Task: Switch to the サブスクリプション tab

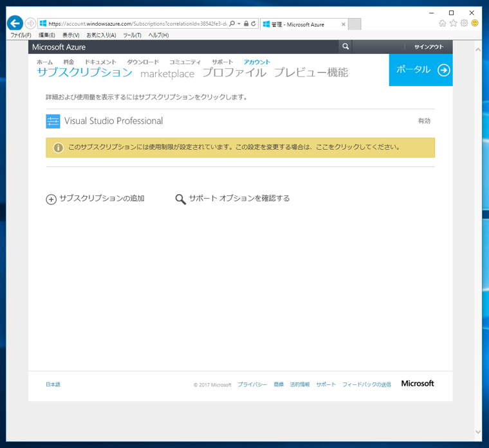Action: (x=85, y=72)
